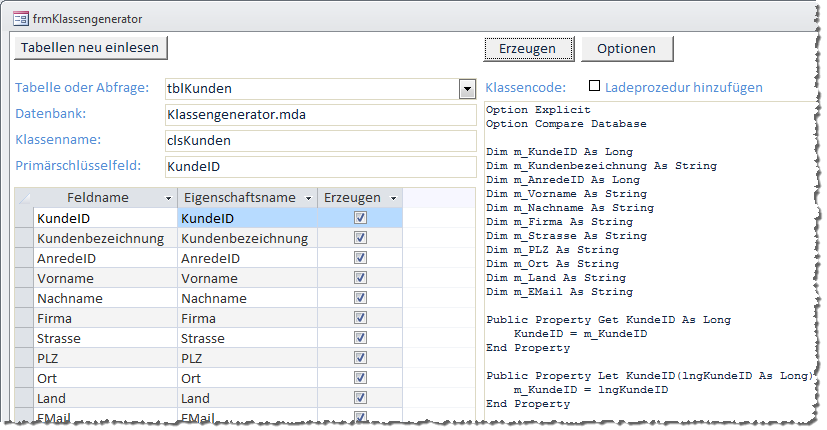Click the frmKlassengenerator form icon in title bar

tap(19, 18)
